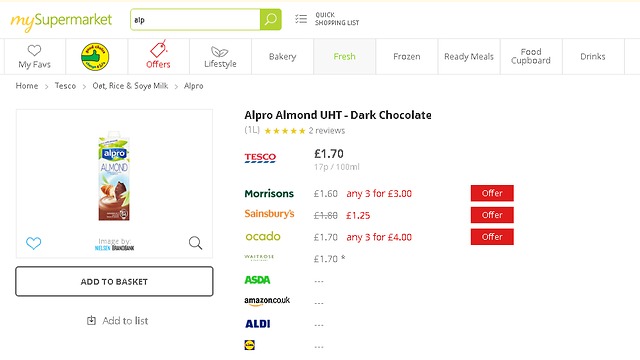
Task: Open the Offers tag icon
Action: [158, 49]
